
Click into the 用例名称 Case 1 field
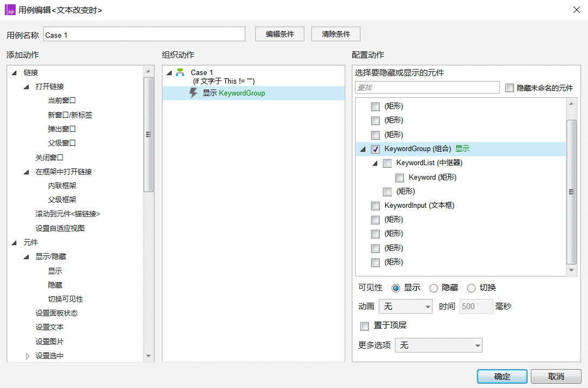point(145,34)
